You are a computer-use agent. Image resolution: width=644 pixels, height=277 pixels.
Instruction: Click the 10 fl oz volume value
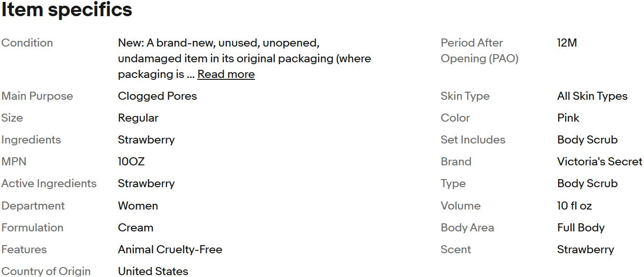[x=574, y=206]
